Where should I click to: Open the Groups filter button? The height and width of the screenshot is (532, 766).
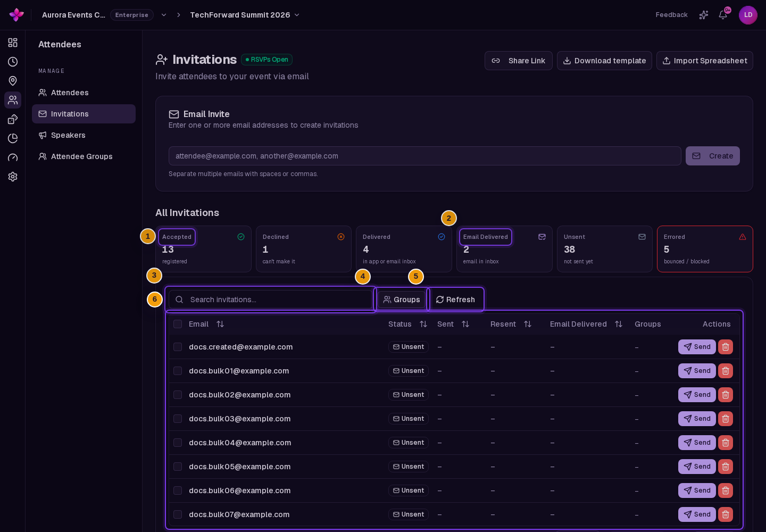tap(402, 300)
